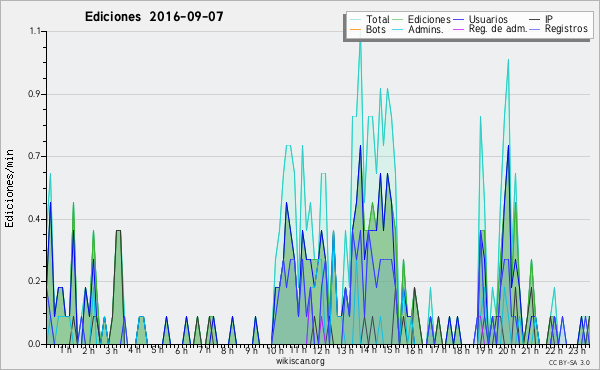Click the 0.0 y-axis value

click(x=35, y=344)
